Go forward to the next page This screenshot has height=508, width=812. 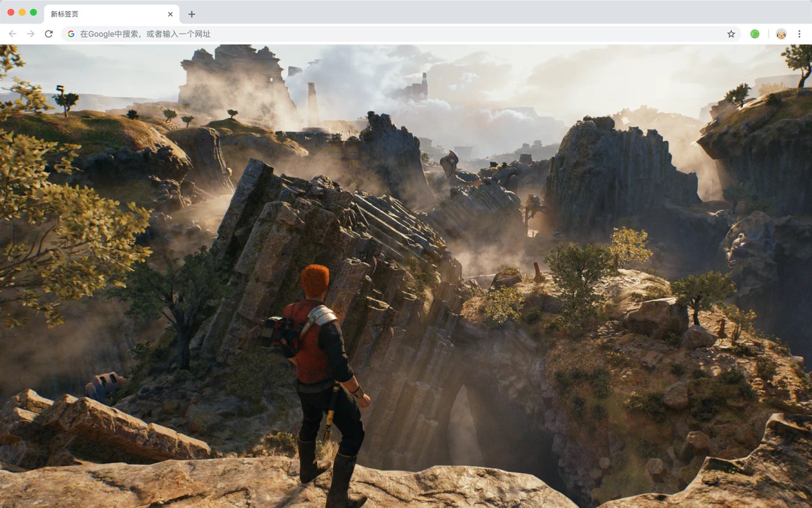[x=30, y=34]
